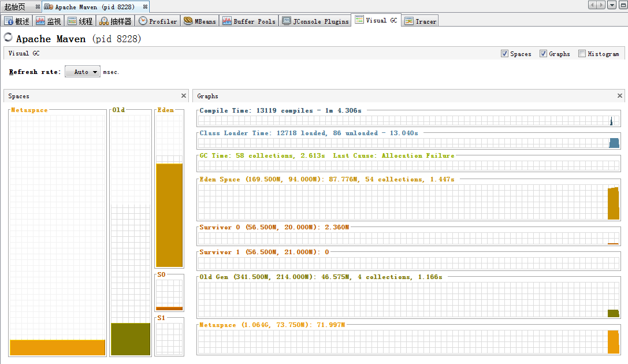Click the Metaspace usage bar in Spaces
Image resolution: width=628 pixels, height=364 pixels.
[x=57, y=348]
